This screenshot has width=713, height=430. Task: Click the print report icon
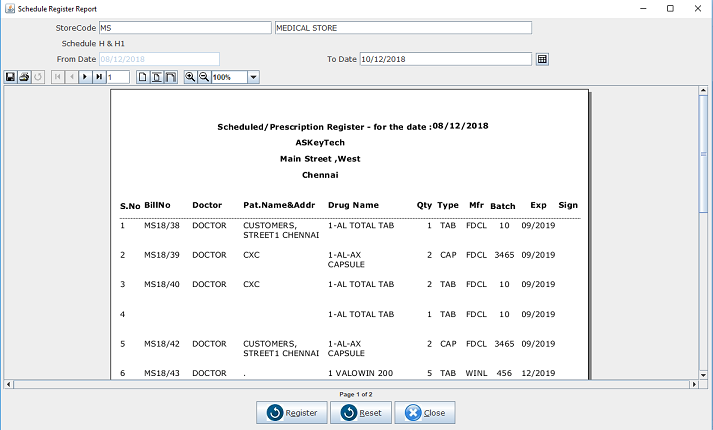[24, 77]
